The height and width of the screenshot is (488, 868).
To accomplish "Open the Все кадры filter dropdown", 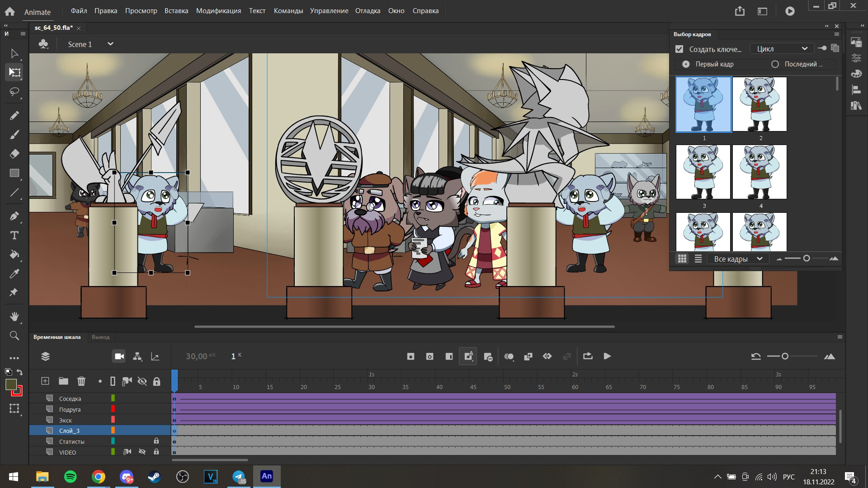I will [738, 259].
